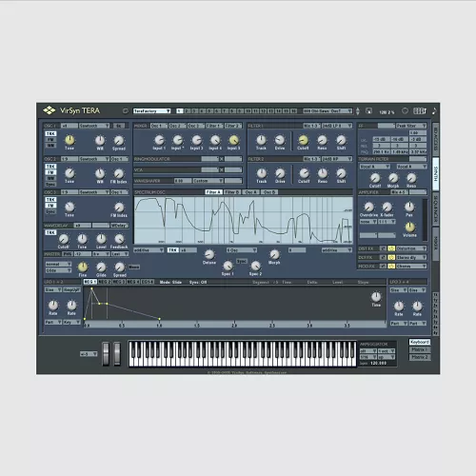
Task: Click the X icon in the Ringmodulator row
Action: pyautogui.click(x=222, y=159)
